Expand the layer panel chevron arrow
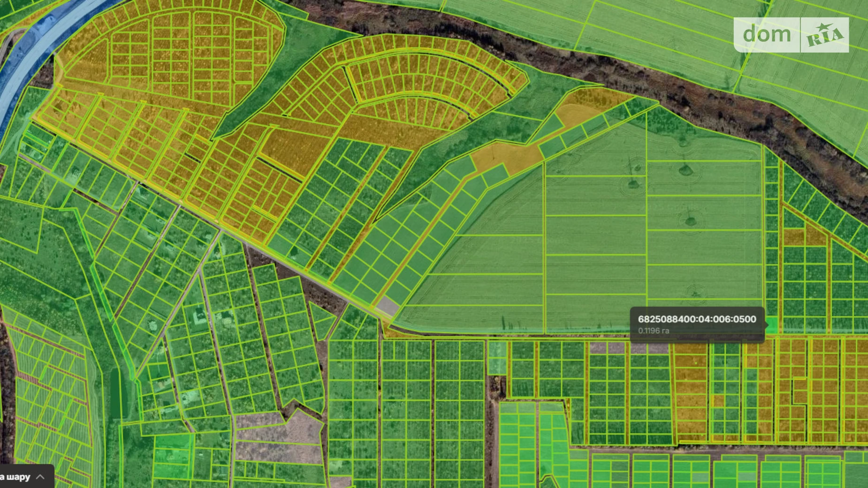868x488 pixels. click(41, 477)
